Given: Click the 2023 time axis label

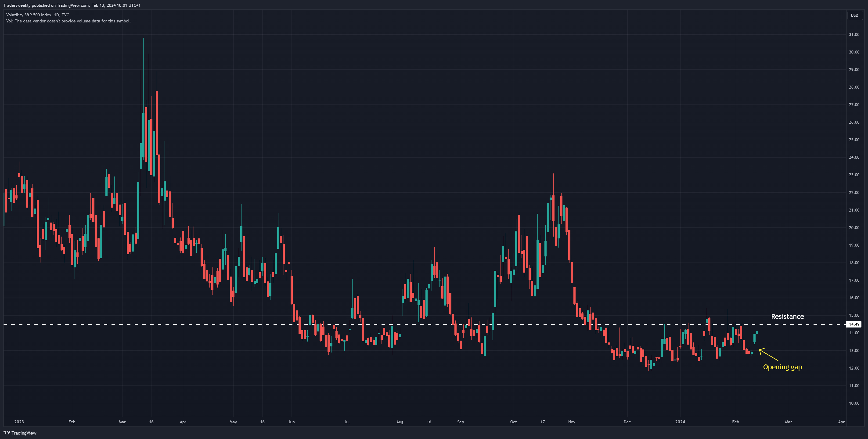Looking at the screenshot, I should click(19, 422).
